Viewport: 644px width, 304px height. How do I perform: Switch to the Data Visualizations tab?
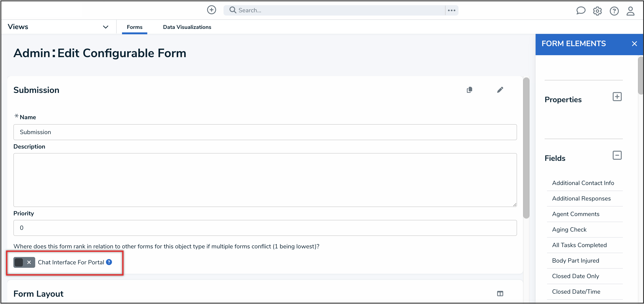(187, 27)
